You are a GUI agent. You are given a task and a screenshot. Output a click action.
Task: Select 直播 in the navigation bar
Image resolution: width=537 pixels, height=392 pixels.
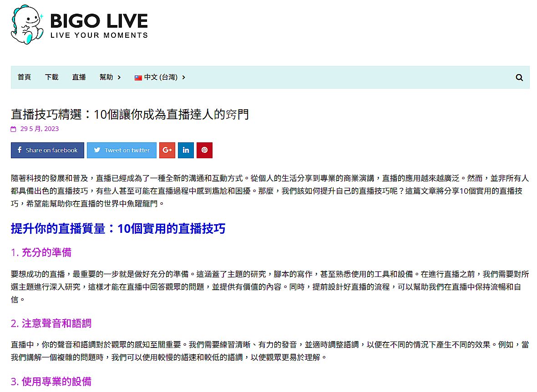(79, 77)
